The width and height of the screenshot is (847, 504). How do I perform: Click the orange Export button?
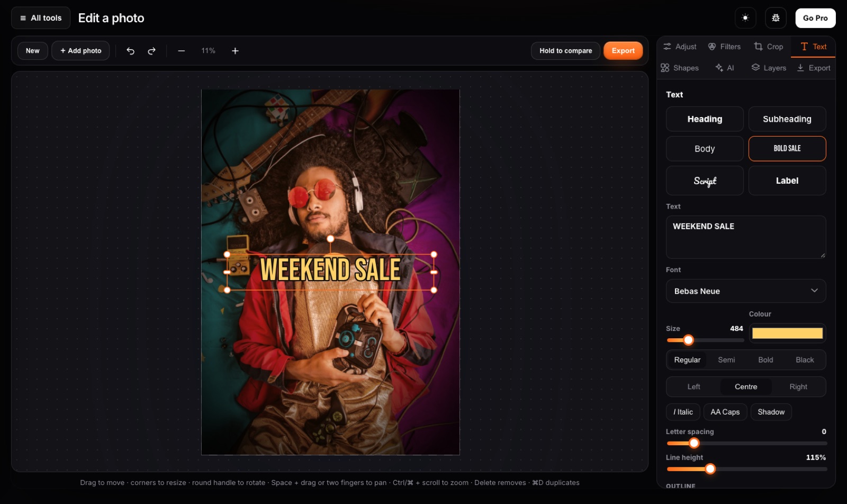[623, 51]
